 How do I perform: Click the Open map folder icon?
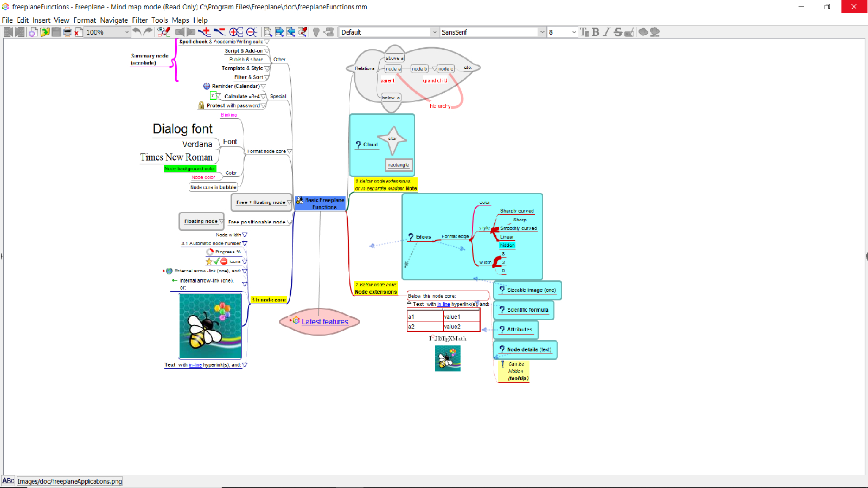[x=44, y=32]
